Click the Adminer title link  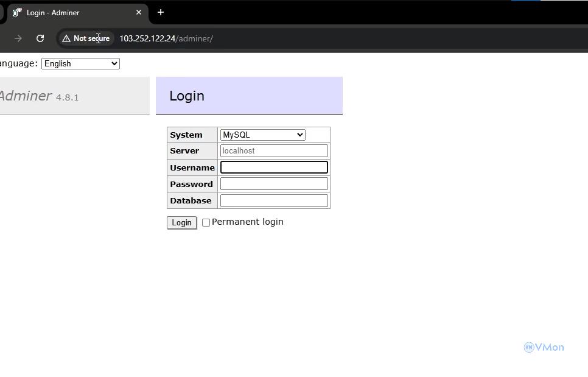click(26, 96)
